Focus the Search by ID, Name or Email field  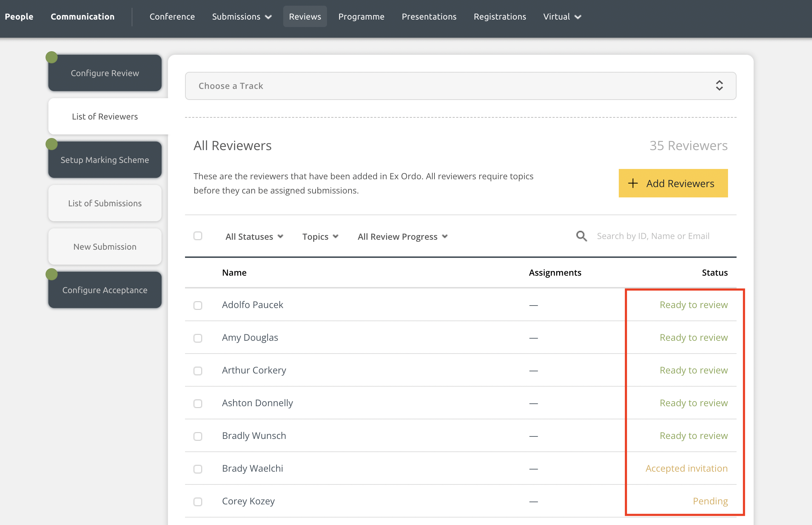pyautogui.click(x=653, y=236)
